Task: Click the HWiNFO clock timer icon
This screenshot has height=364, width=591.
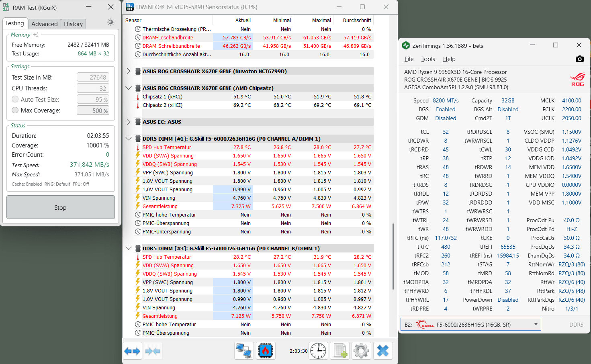Action: (x=319, y=351)
